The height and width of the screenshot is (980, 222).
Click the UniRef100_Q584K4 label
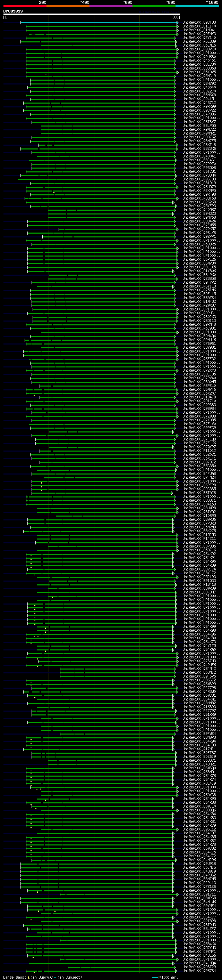tap(199, 944)
